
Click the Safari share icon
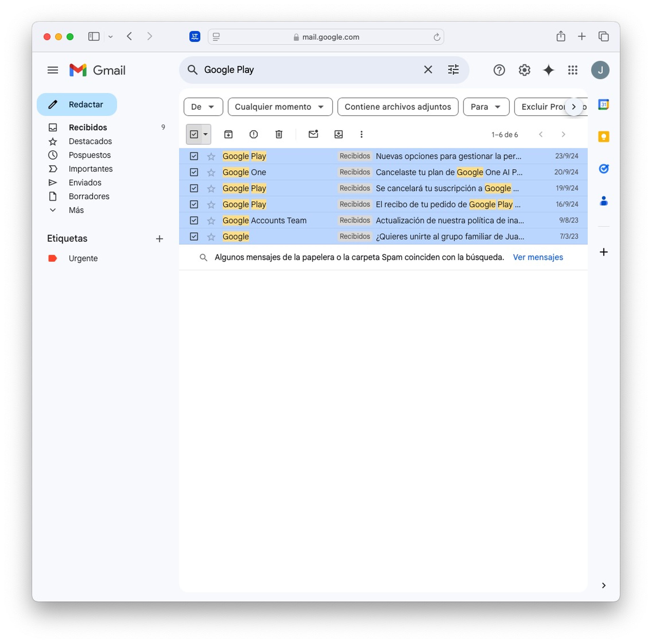click(x=560, y=36)
